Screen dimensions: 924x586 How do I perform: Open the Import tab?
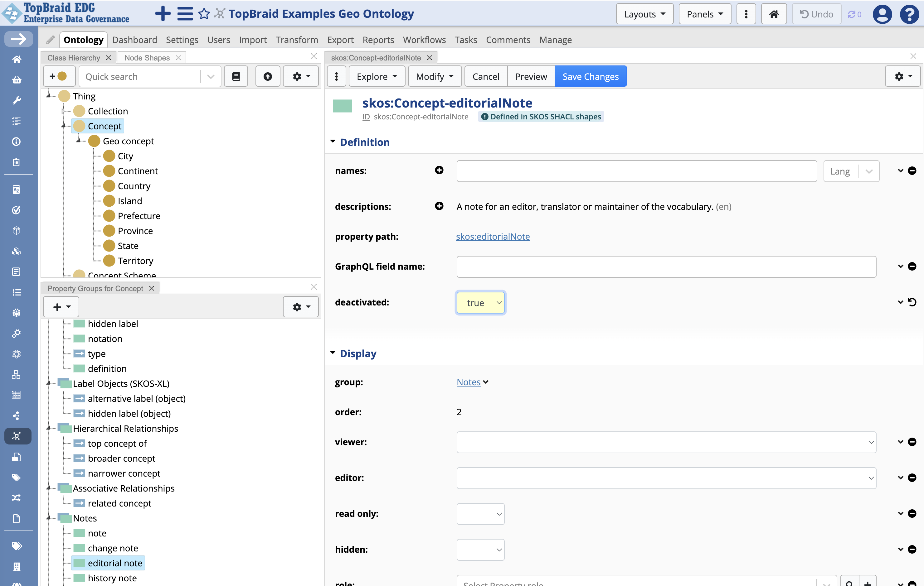[252, 40]
